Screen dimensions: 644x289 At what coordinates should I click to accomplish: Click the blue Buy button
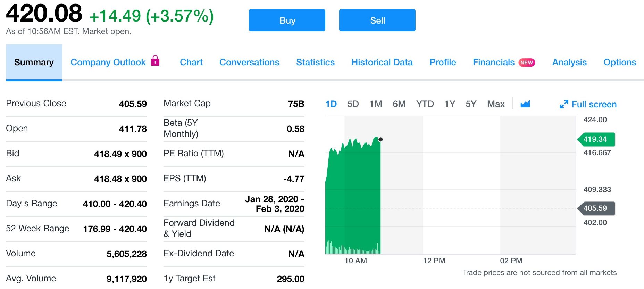point(287,20)
